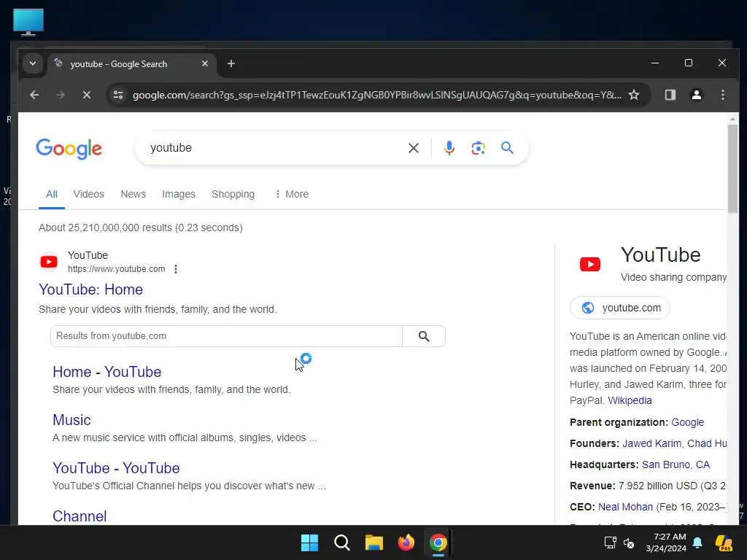Open the tab search dropdown arrow
This screenshot has width=747, height=560.
point(32,63)
